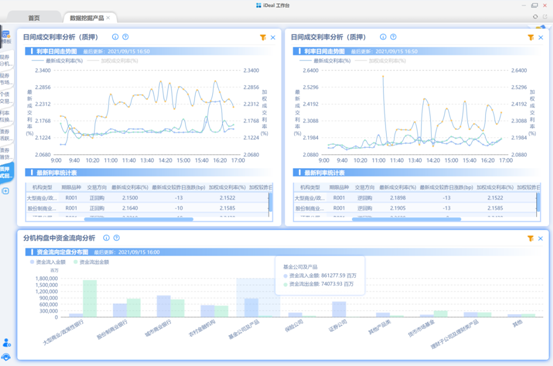Viewport: 553px width, 366px height.
Task: Click the blue 城市商业银行 inflow bar
Action: (164, 306)
